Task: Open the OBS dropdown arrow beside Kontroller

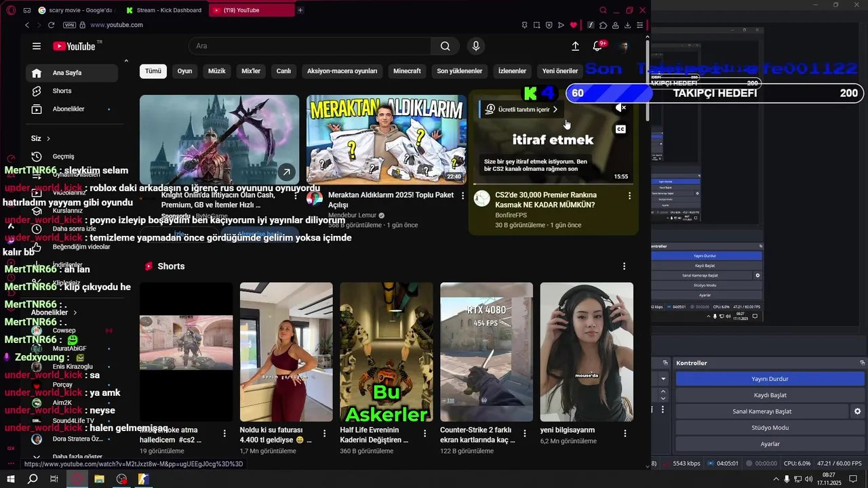Action: click(663, 379)
